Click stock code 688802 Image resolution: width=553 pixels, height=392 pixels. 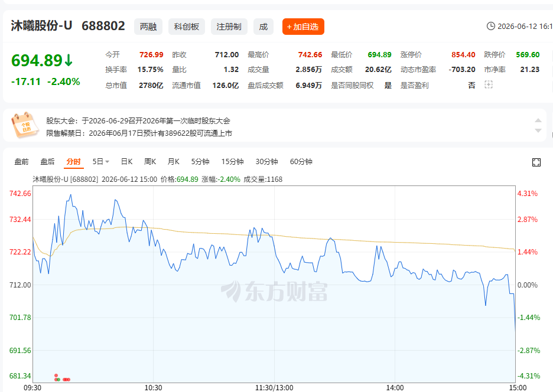tap(103, 26)
